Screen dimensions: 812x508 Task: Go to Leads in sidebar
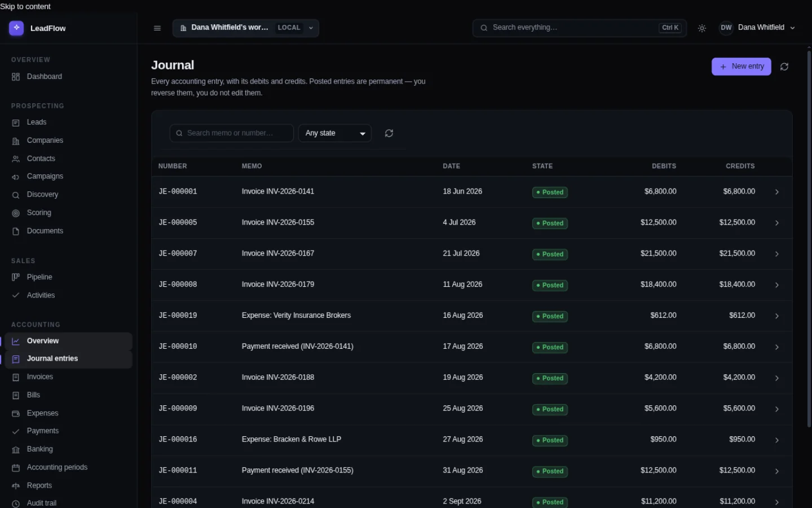(68, 122)
